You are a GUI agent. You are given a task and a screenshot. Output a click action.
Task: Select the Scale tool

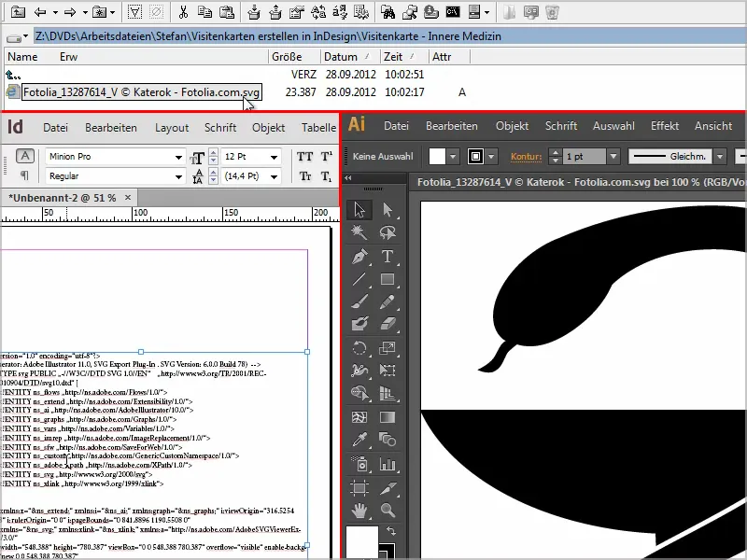point(388,347)
